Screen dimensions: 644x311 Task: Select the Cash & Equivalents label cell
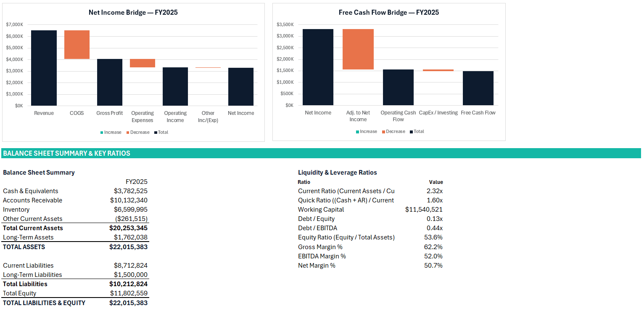[x=31, y=191]
